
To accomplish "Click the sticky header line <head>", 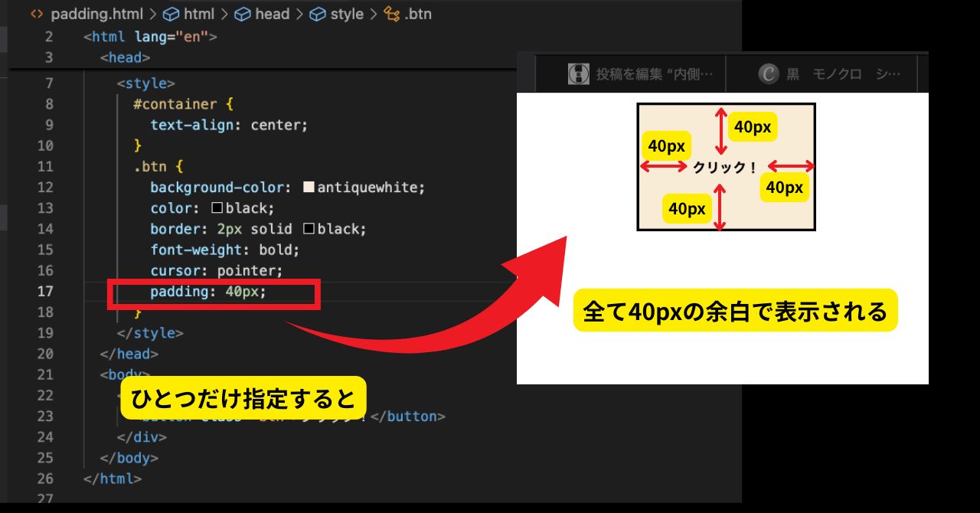I will pos(125,57).
